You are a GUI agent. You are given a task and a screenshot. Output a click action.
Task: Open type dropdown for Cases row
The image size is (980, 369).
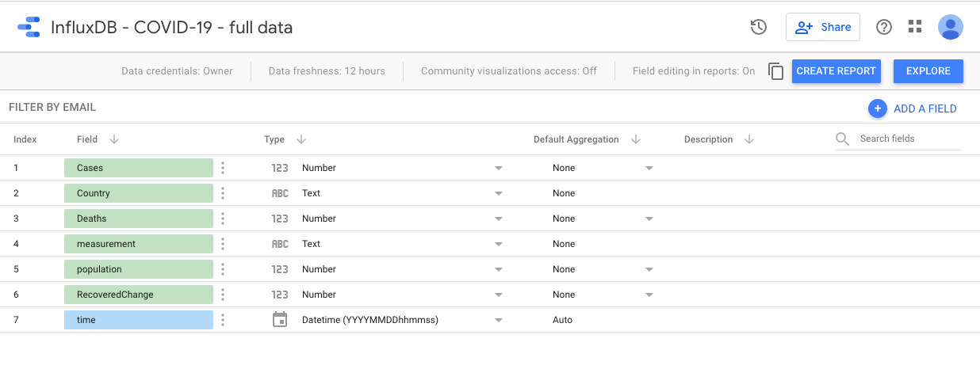(499, 168)
